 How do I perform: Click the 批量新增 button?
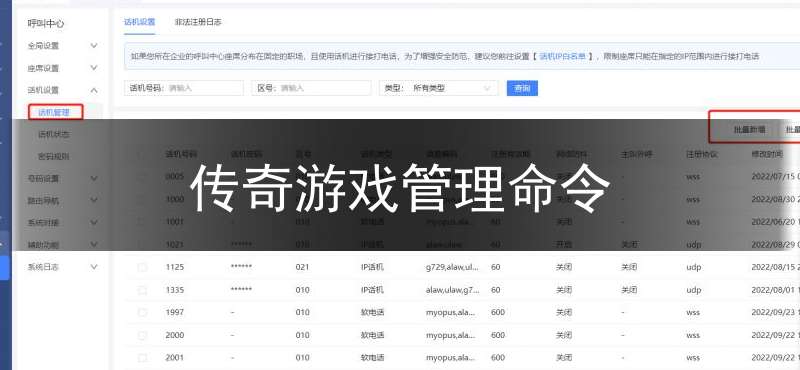click(749, 130)
